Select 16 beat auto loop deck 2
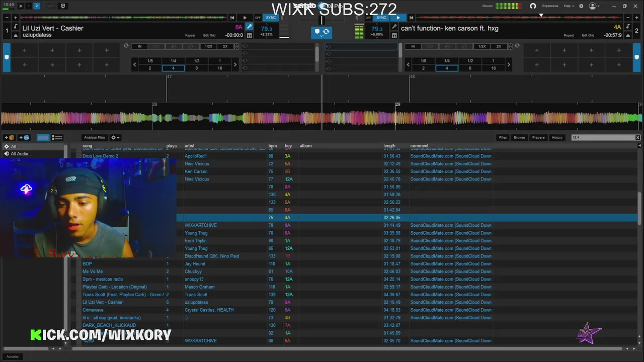Screen dimensions: 644x362 494,68
